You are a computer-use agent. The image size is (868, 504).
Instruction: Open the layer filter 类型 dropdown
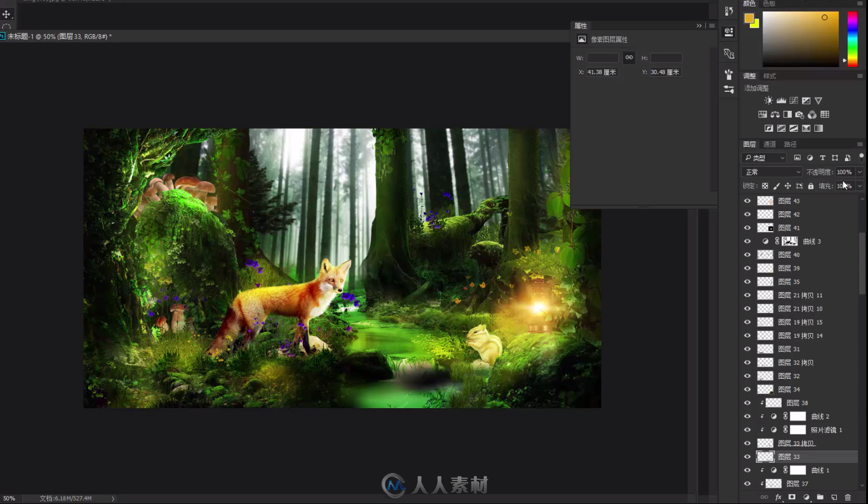click(764, 158)
